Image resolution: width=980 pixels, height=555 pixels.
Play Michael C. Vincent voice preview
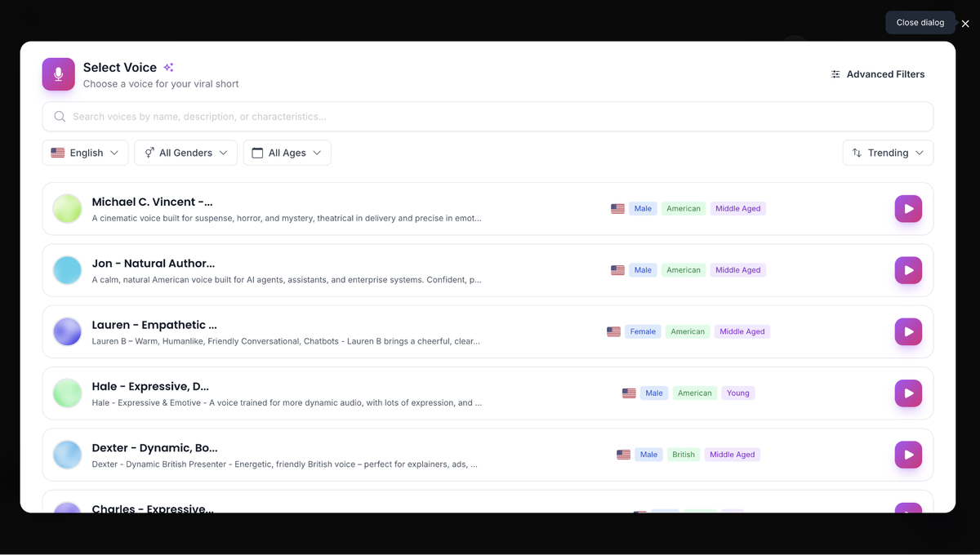pyautogui.click(x=908, y=209)
